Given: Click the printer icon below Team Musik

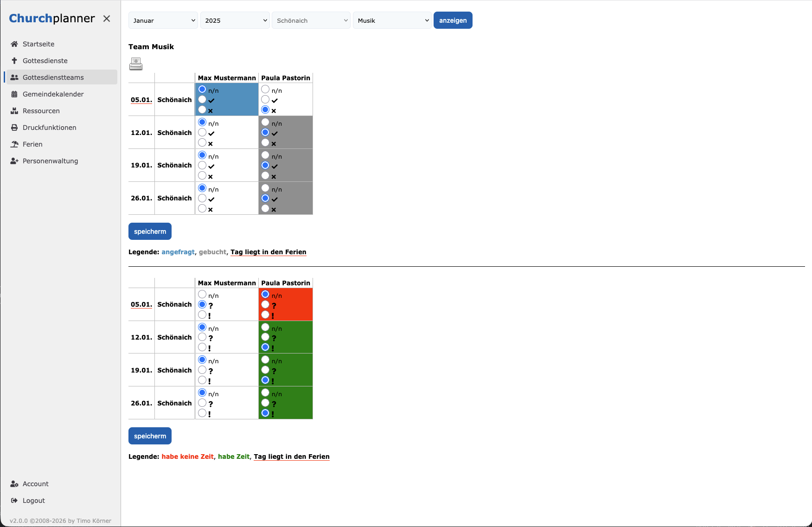Looking at the screenshot, I should [x=136, y=64].
